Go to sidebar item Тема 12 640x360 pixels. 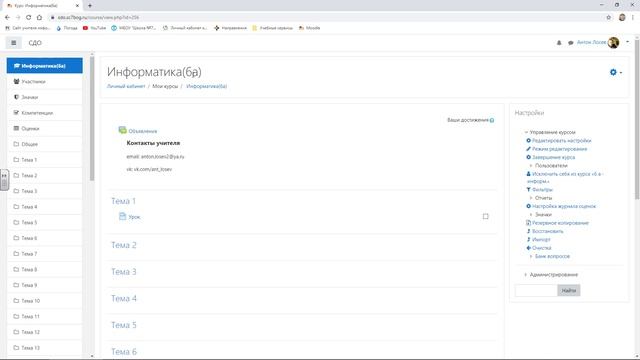click(x=44, y=332)
